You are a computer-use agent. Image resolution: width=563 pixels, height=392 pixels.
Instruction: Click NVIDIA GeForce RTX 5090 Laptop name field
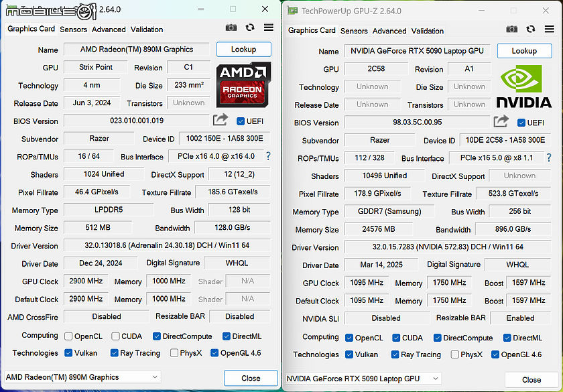417,51
